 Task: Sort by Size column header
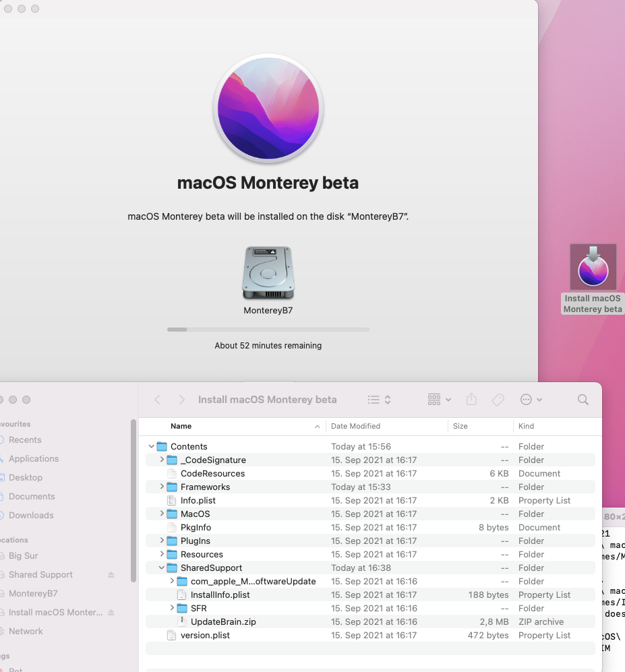point(460,426)
